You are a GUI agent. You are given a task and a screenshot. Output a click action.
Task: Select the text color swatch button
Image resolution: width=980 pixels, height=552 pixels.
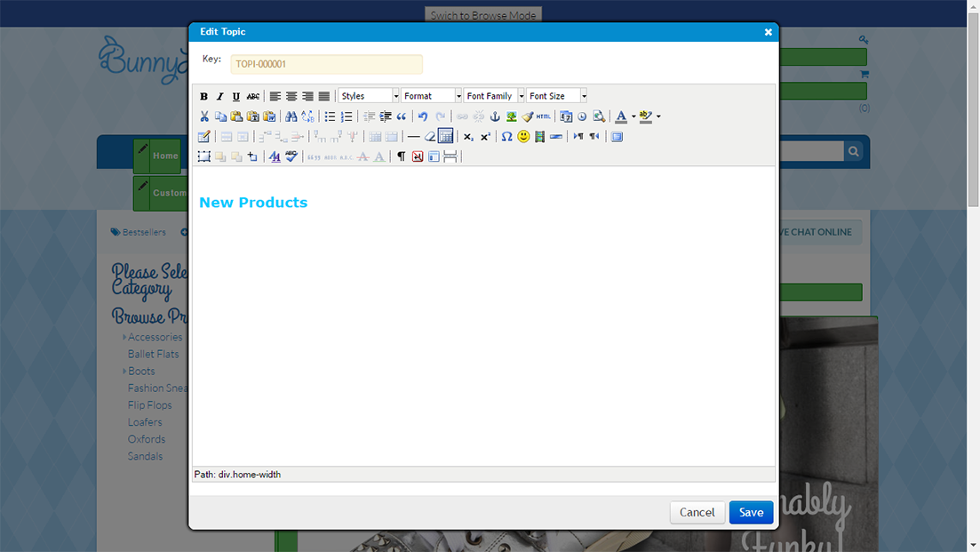point(620,116)
